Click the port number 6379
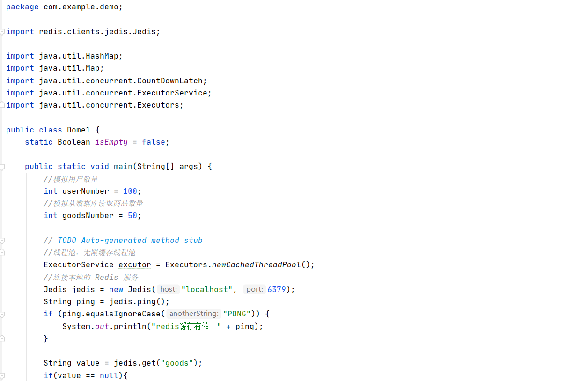The image size is (588, 381). [x=277, y=289]
